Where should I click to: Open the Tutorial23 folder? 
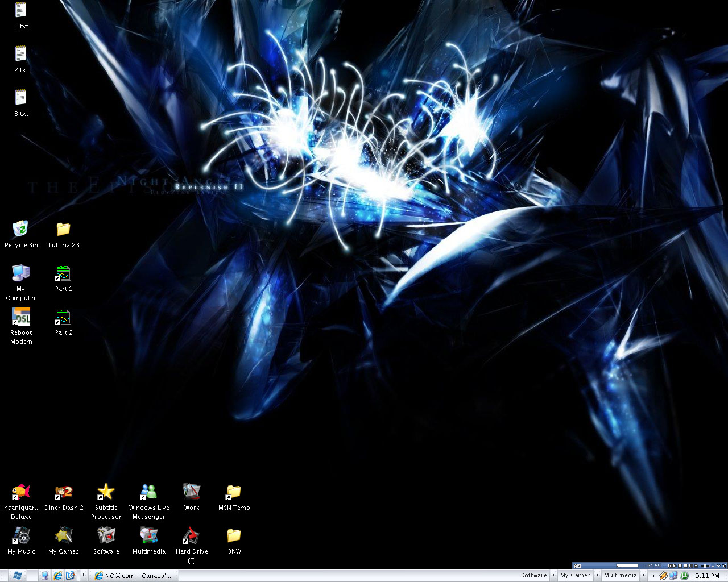tap(63, 234)
